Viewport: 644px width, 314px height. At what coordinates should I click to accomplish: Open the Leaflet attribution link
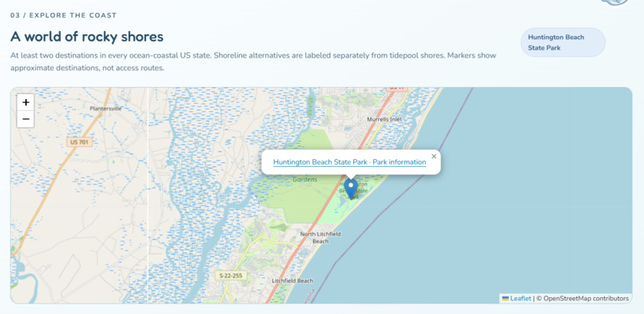click(520, 298)
